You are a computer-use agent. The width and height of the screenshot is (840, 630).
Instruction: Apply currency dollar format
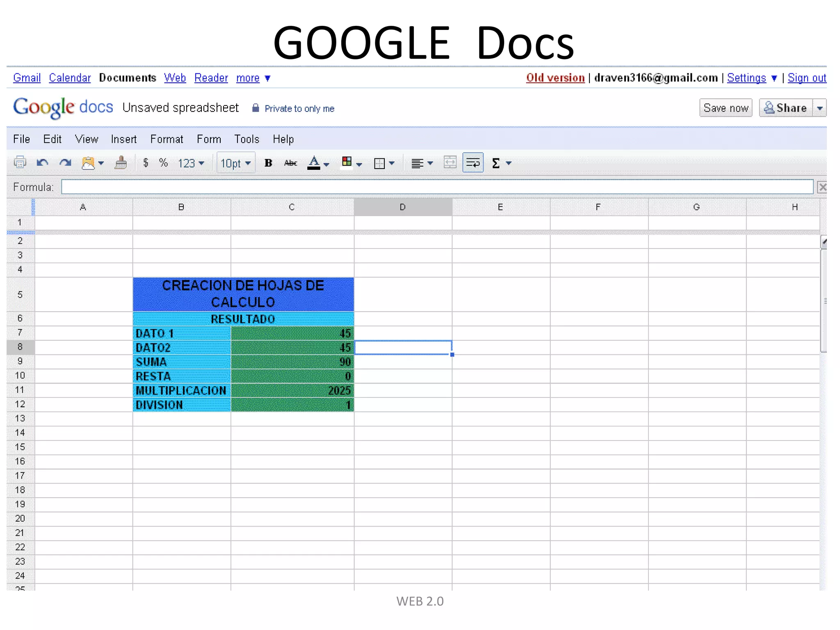pyautogui.click(x=146, y=163)
